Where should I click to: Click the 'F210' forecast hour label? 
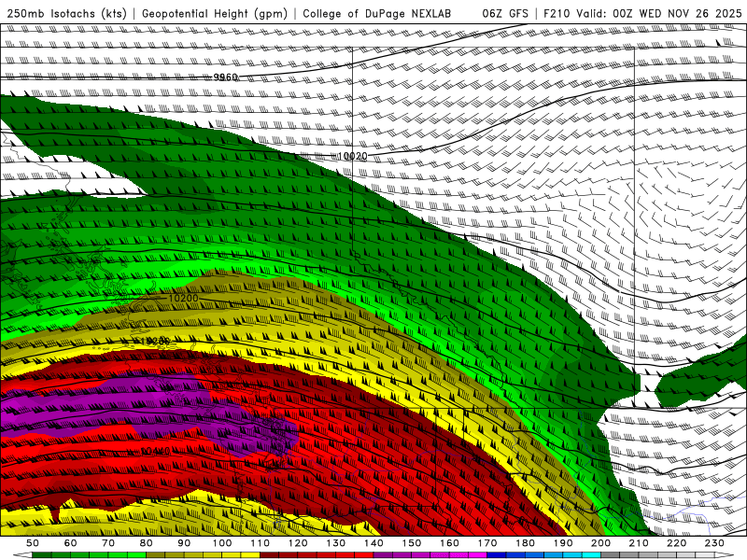click(x=557, y=13)
